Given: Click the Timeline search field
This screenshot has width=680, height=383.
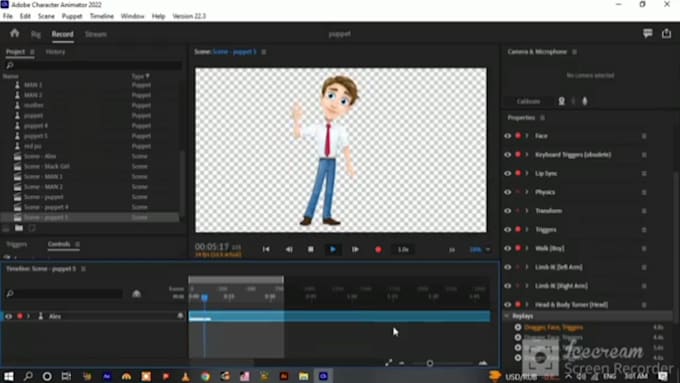Looking at the screenshot, I should pyautogui.click(x=64, y=294).
